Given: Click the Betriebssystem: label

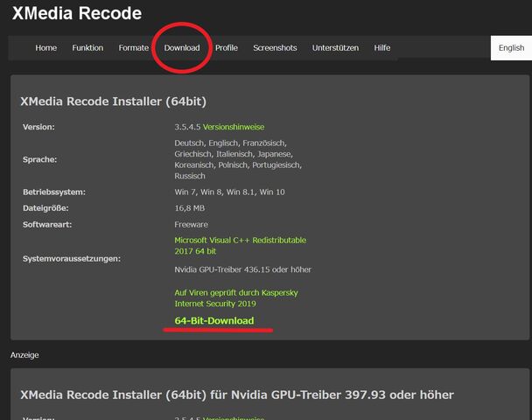Looking at the screenshot, I should pos(54,192).
